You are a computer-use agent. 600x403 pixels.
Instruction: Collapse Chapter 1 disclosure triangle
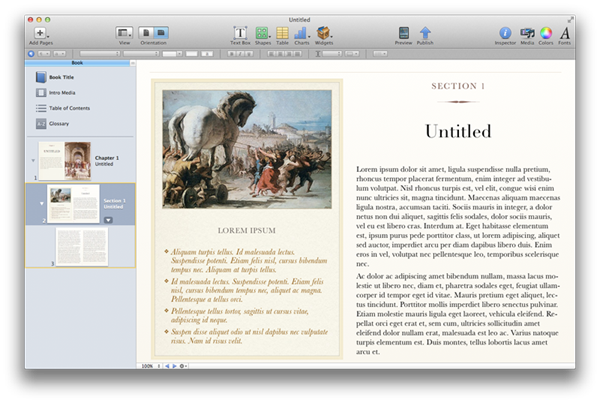(x=32, y=160)
